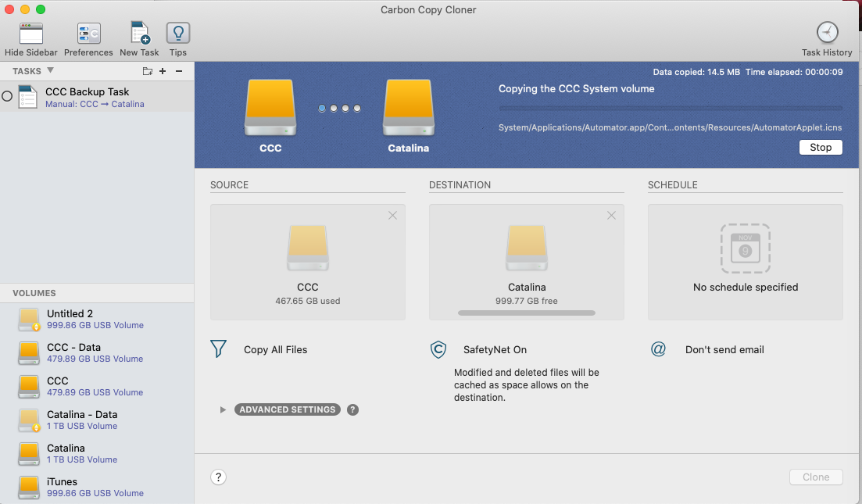Click the CCC - Data disk icon
The height and width of the screenshot is (504, 862).
pyautogui.click(x=29, y=353)
